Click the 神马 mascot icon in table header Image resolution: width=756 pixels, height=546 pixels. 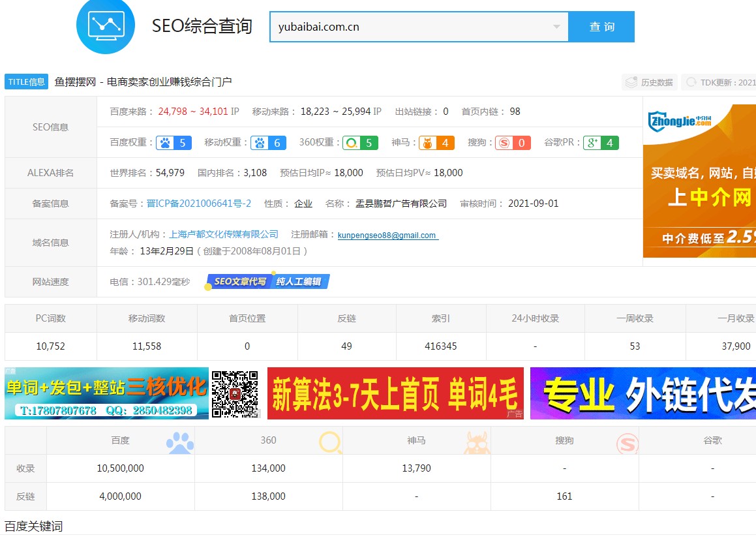coord(477,442)
